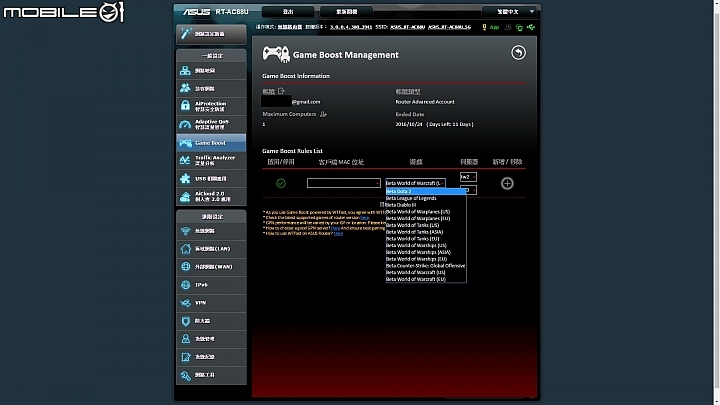Select Game Boost in the sidebar
Screen dimensions: 720x405
point(211,143)
